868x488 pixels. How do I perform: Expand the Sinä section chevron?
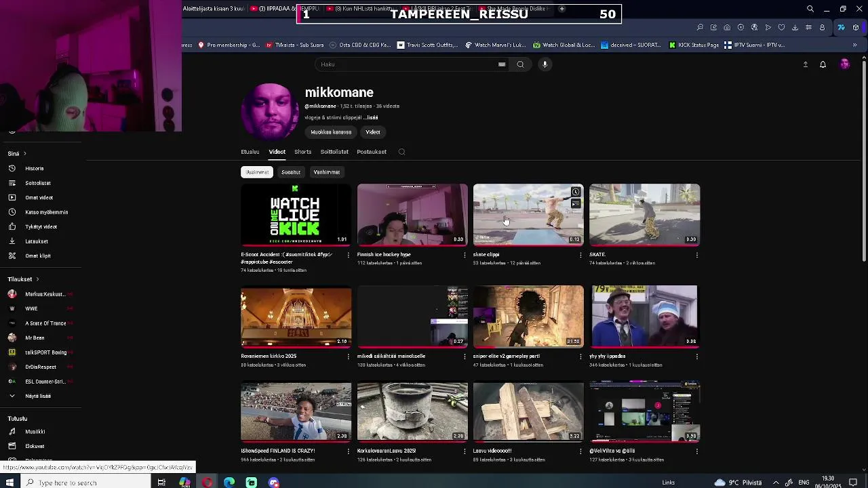(25, 153)
